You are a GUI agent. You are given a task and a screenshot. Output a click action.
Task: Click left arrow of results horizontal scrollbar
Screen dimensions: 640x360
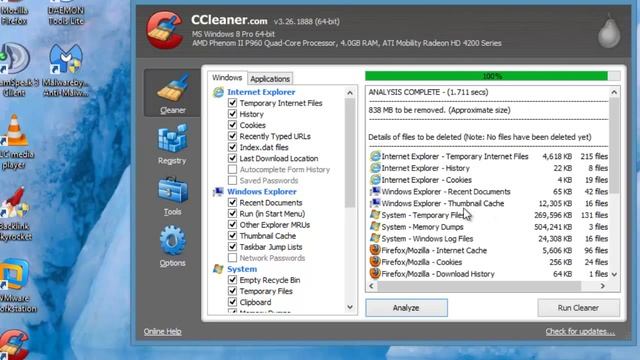(x=371, y=286)
